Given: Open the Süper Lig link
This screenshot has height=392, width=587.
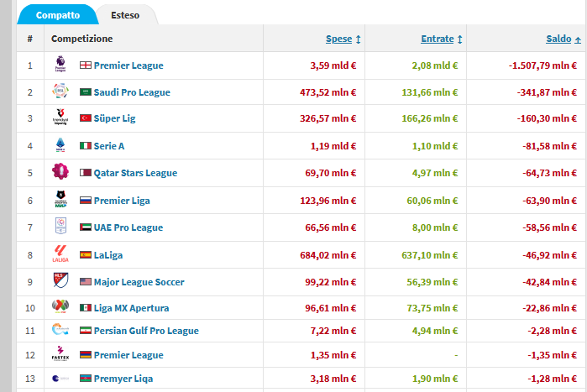Looking at the screenshot, I should (114, 118).
